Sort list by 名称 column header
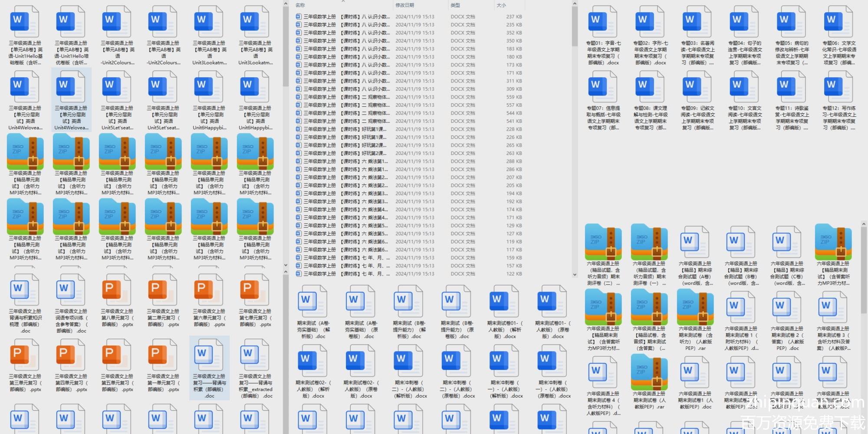This screenshot has width=868, height=434. pos(300,5)
